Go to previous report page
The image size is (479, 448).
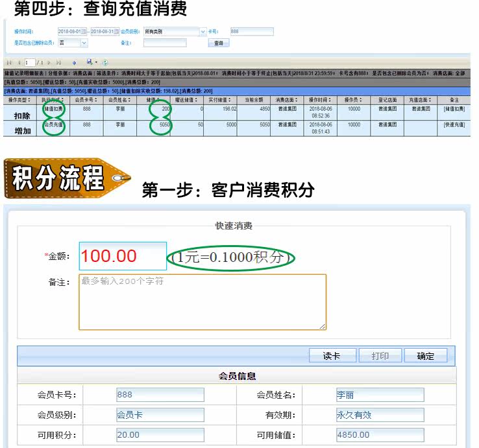point(19,62)
